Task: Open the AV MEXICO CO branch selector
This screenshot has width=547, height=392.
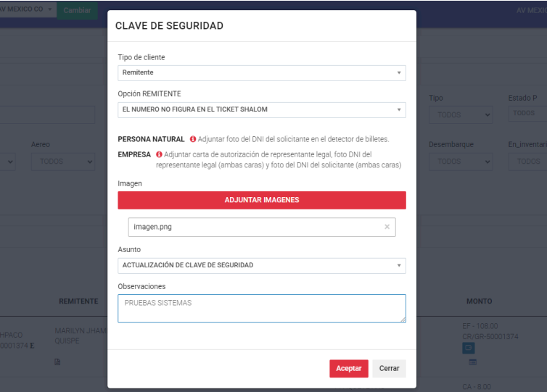Action: (28, 9)
